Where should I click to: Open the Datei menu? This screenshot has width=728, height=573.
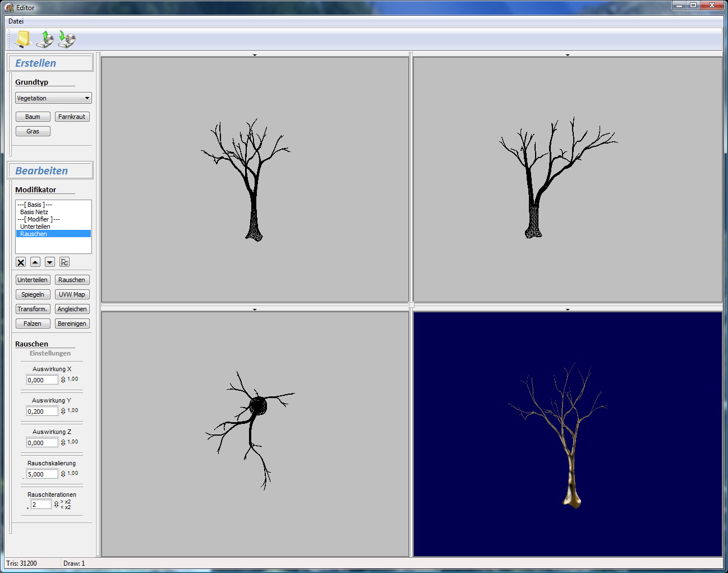16,21
